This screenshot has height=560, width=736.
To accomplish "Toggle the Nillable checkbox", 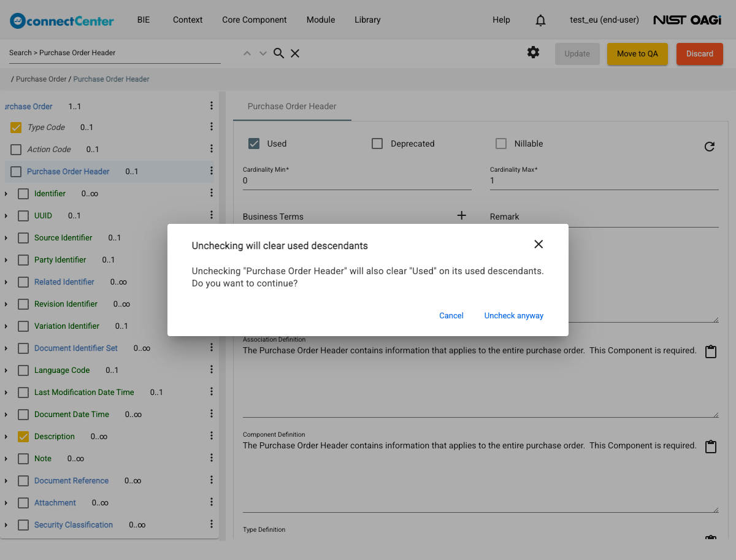I will click(501, 144).
